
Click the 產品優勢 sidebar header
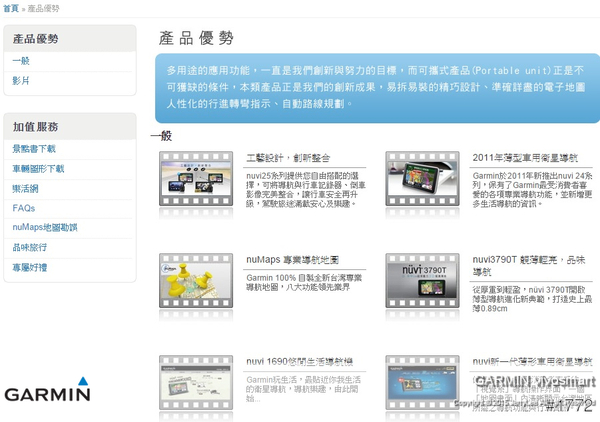36,39
